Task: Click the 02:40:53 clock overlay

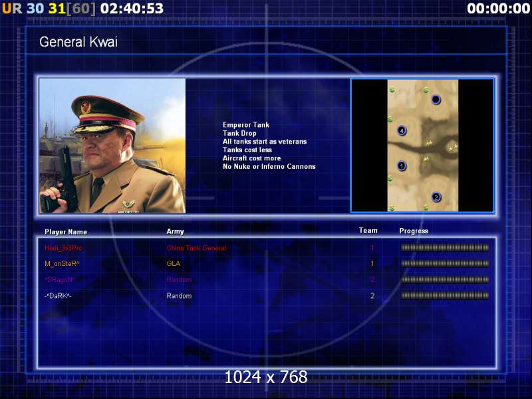Action: point(132,9)
